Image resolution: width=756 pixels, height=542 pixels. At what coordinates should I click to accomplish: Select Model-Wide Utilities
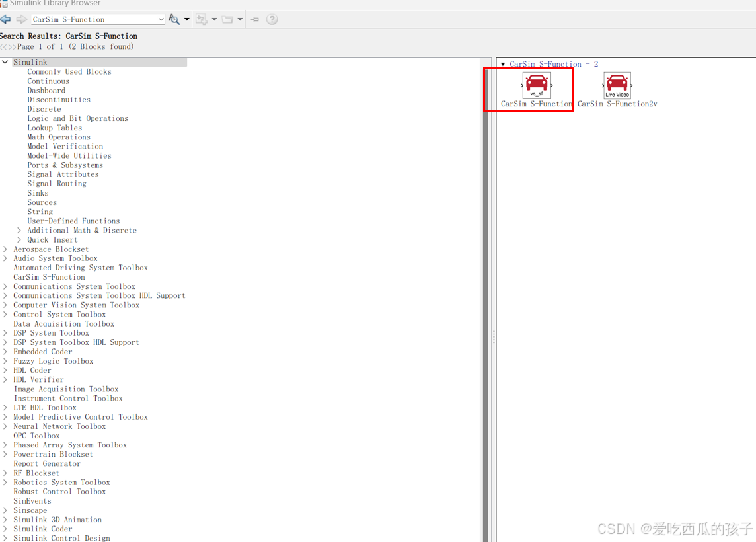coord(69,156)
